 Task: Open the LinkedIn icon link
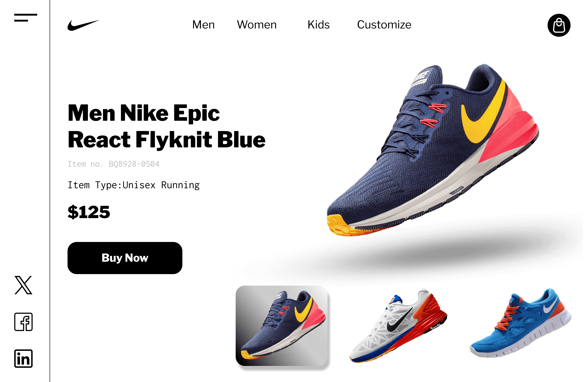23,359
